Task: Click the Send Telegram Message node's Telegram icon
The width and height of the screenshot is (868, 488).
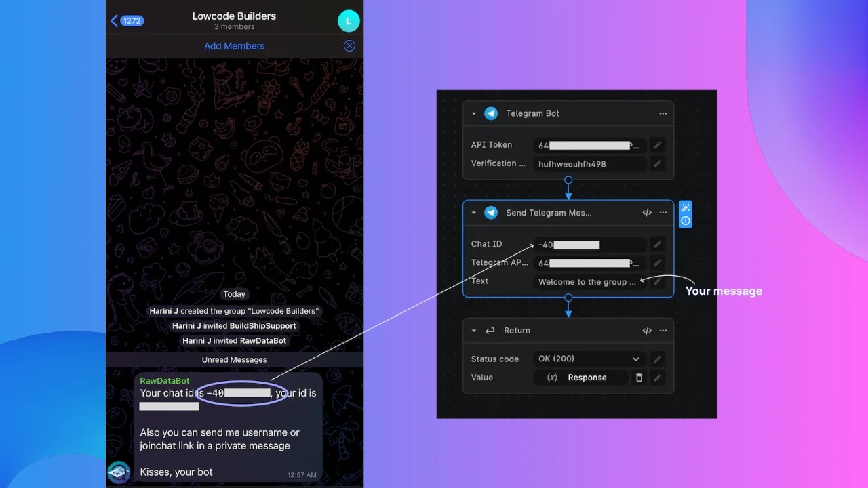Action: point(491,213)
